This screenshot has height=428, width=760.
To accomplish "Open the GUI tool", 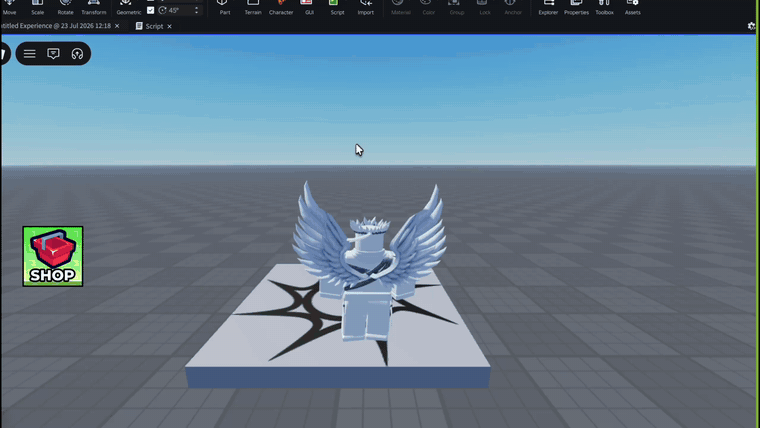I will (x=309, y=8).
